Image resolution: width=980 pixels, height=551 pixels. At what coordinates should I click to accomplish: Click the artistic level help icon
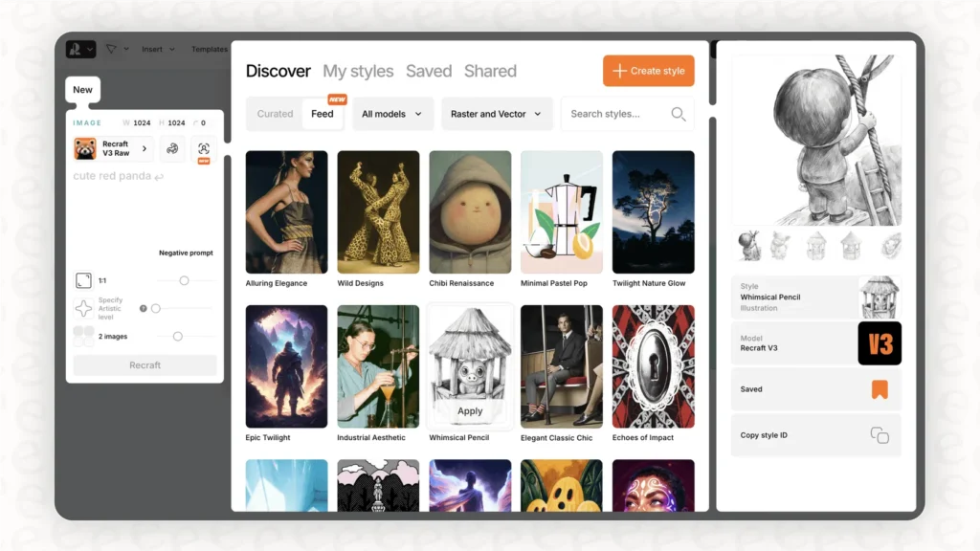coord(144,308)
